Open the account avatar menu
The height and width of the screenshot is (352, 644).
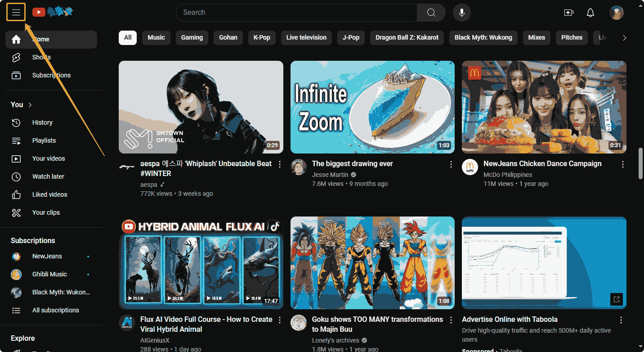tap(617, 13)
